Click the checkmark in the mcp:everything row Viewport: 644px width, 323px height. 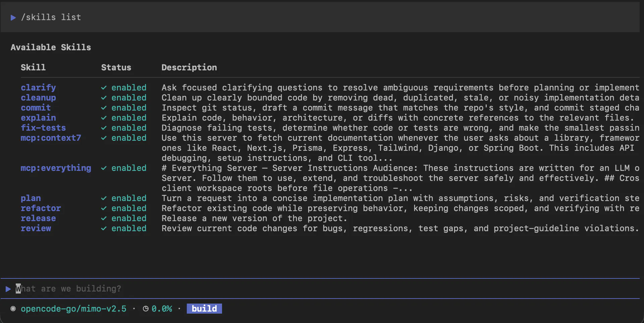point(104,168)
